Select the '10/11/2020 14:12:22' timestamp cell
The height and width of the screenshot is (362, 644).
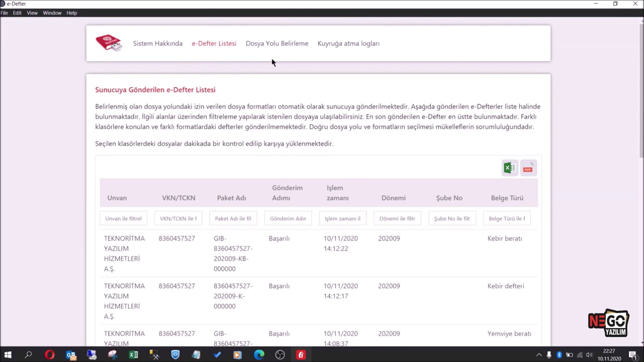[x=341, y=243]
